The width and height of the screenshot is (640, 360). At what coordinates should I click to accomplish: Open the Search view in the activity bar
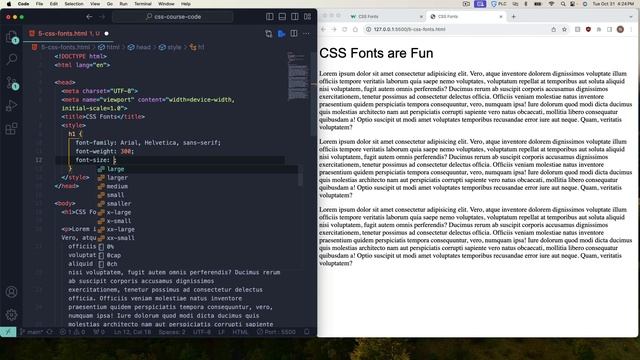coord(12,60)
